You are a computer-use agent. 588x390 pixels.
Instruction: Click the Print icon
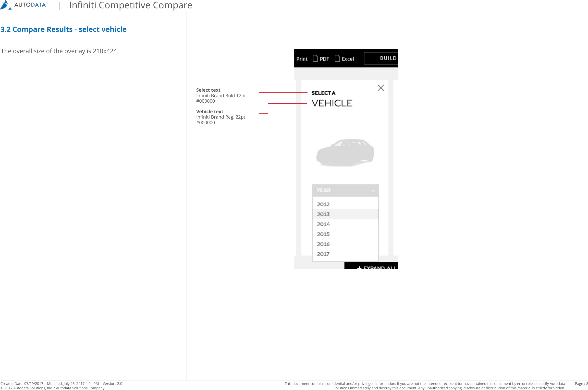point(302,59)
